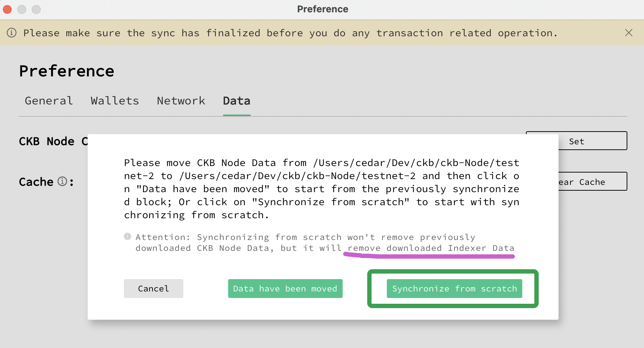Dismiss the sync warning banner
The width and height of the screenshot is (644, 348).
629,33
